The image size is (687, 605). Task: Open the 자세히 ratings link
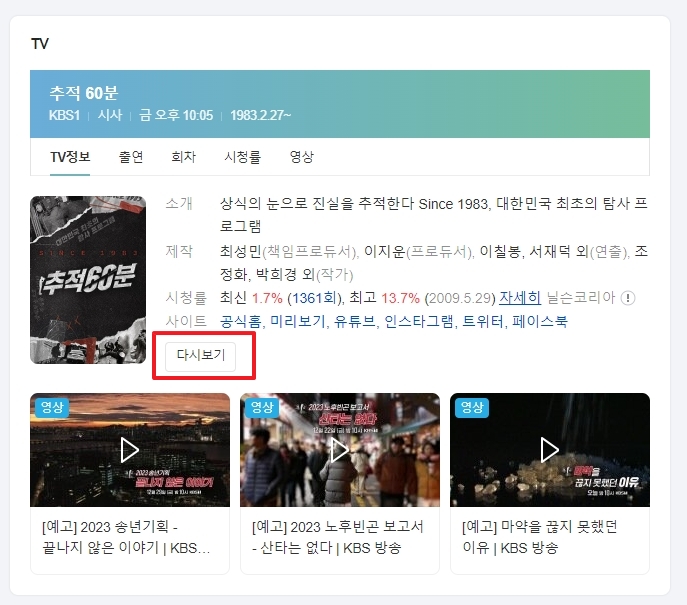pos(520,298)
